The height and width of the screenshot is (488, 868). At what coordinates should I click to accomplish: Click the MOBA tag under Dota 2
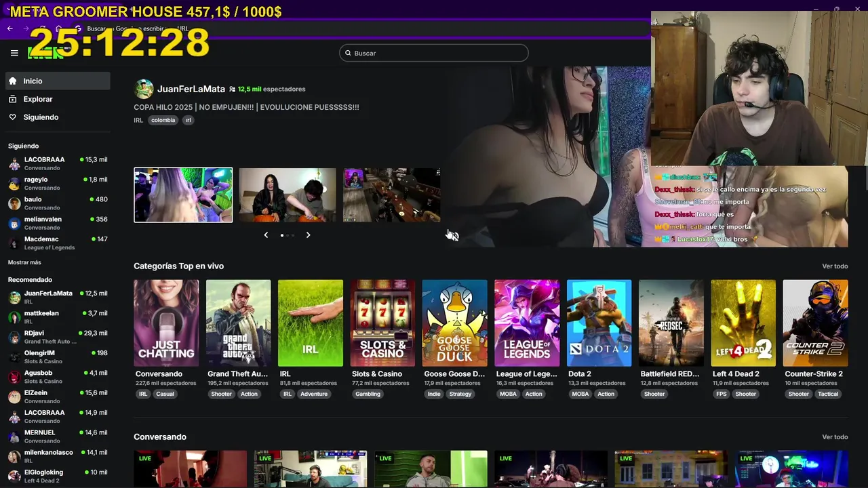[x=580, y=394]
